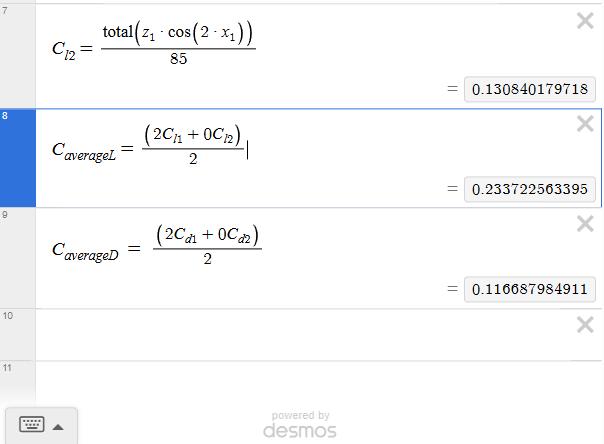Click the denominator 2 in C_averageD

point(207,259)
